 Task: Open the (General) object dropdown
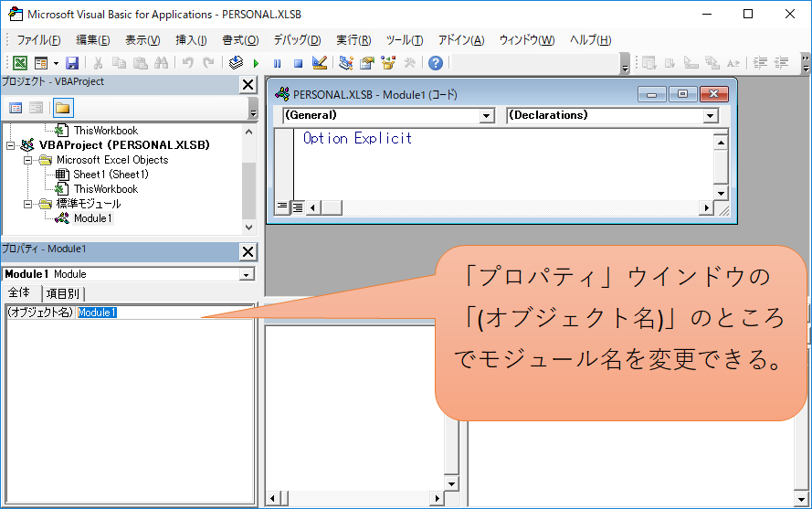click(486, 115)
